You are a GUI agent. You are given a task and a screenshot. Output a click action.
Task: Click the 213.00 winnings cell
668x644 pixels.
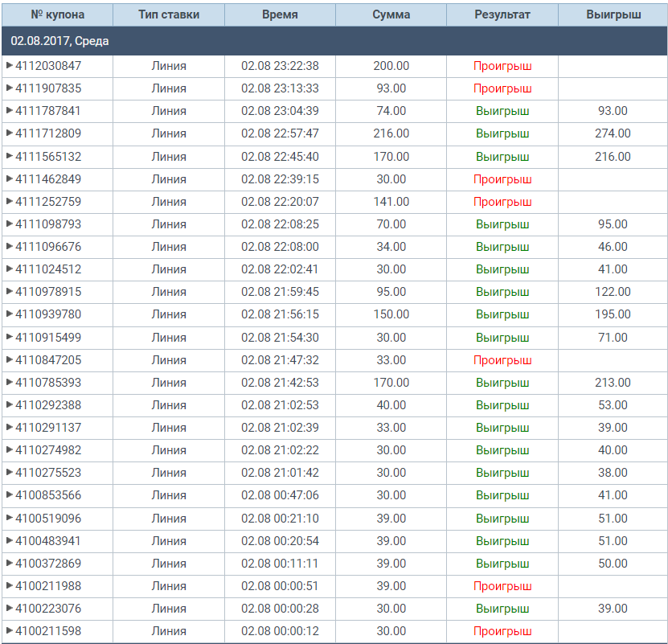tap(613, 383)
